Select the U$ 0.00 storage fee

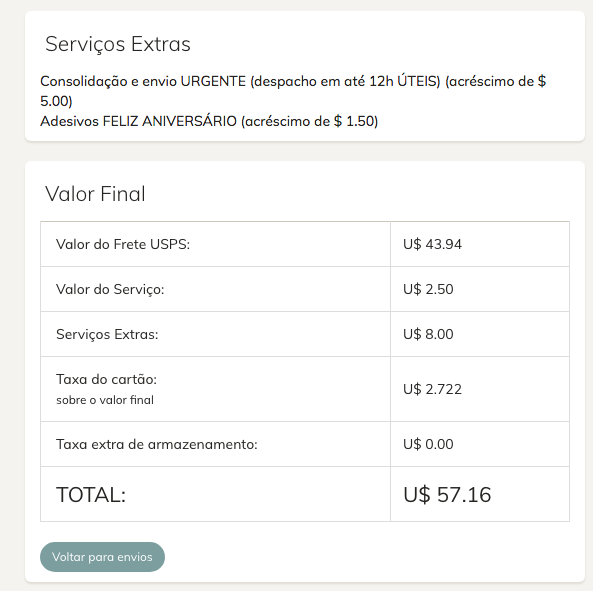(x=428, y=444)
